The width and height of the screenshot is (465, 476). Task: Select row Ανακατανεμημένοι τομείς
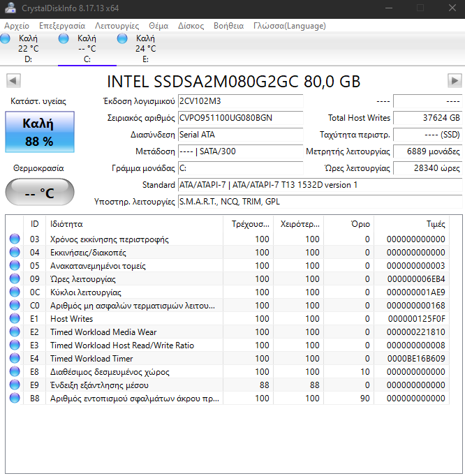pyautogui.click(x=227, y=266)
